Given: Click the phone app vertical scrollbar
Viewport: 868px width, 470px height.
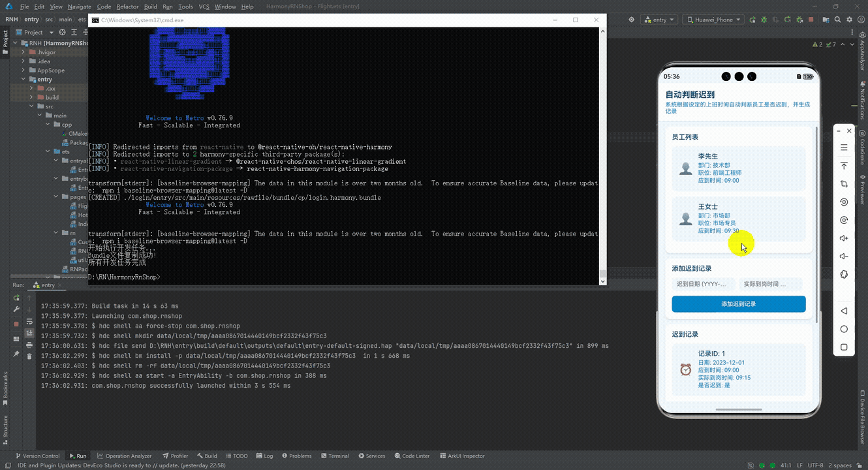Looking at the screenshot, I should (816, 223).
